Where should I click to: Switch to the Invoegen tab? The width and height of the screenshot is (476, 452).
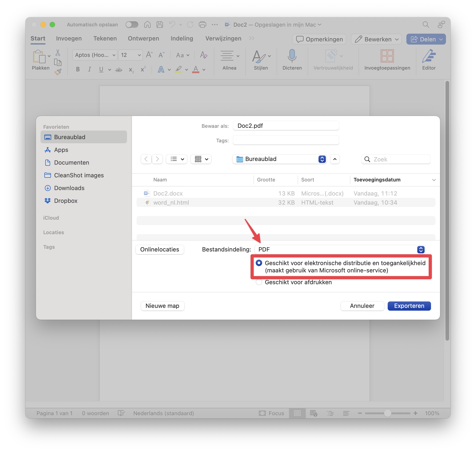pos(69,39)
